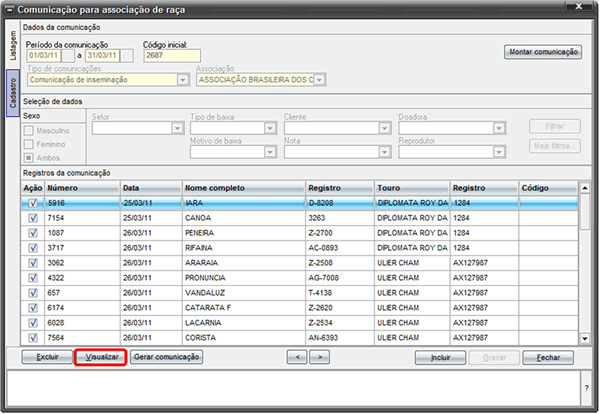Select the registro cell Z-2700
This screenshot has width=600, height=414.
click(340, 233)
